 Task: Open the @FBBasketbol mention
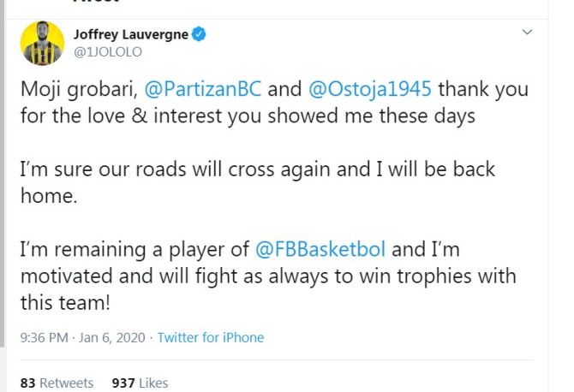click(320, 251)
